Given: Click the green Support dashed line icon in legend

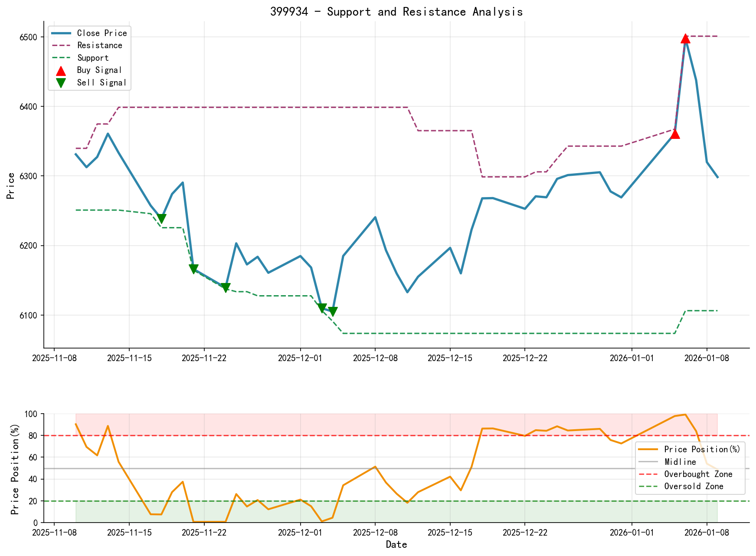Looking at the screenshot, I should click(x=61, y=57).
